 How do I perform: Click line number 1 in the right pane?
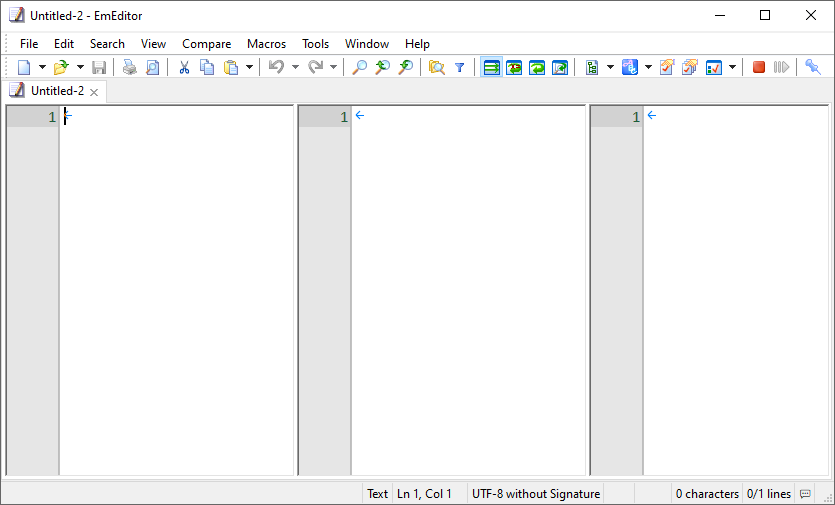tap(636, 117)
